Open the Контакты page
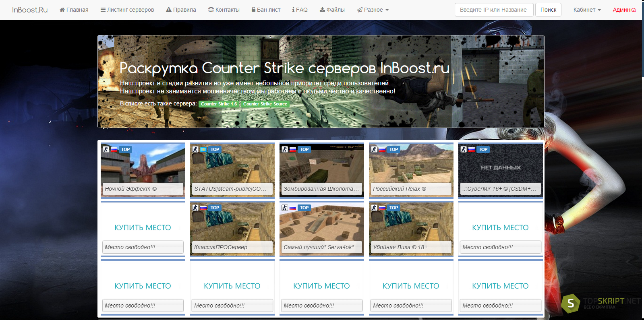This screenshot has height=320, width=644. click(224, 10)
